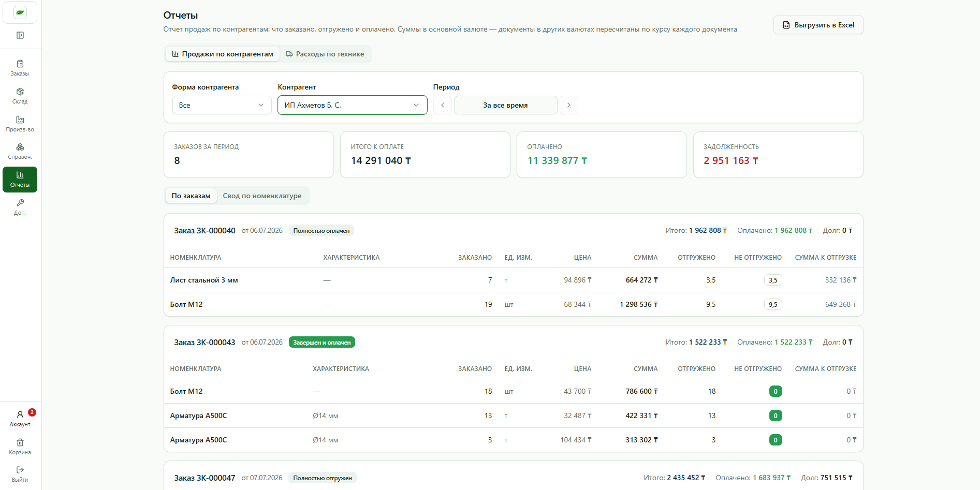
Task: Click Болт М12 in order ЗК-000040
Action: coord(186,304)
